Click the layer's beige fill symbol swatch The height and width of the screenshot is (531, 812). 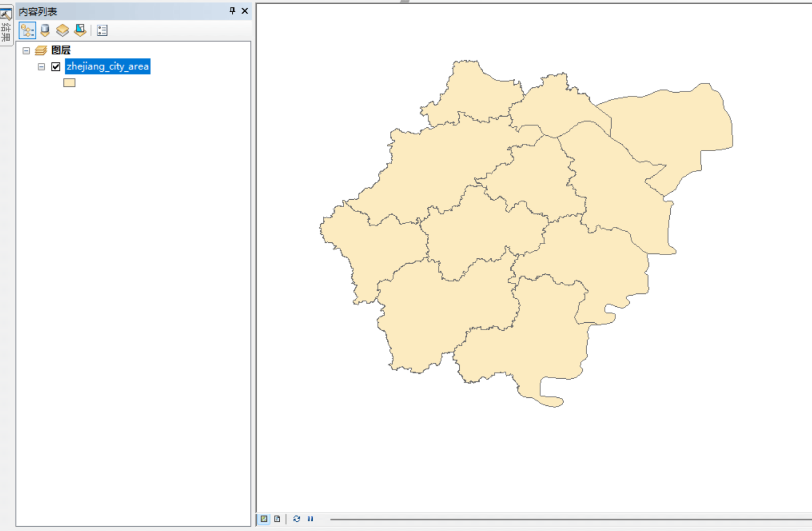[69, 83]
